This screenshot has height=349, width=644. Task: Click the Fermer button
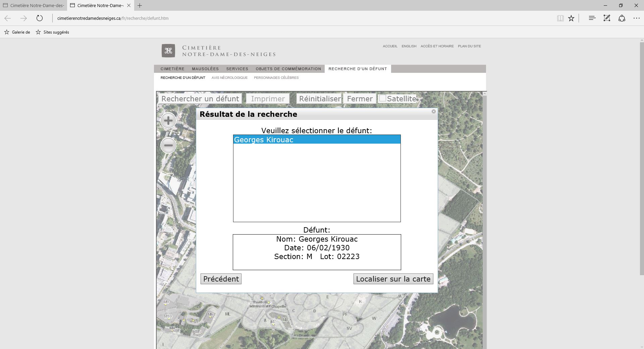coord(360,99)
